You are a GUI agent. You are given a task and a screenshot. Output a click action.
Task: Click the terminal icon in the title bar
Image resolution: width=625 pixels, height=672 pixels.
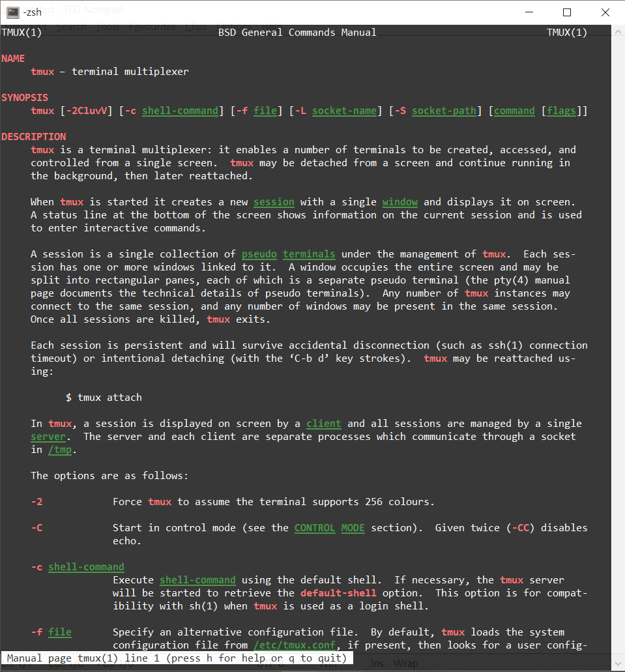12,12
